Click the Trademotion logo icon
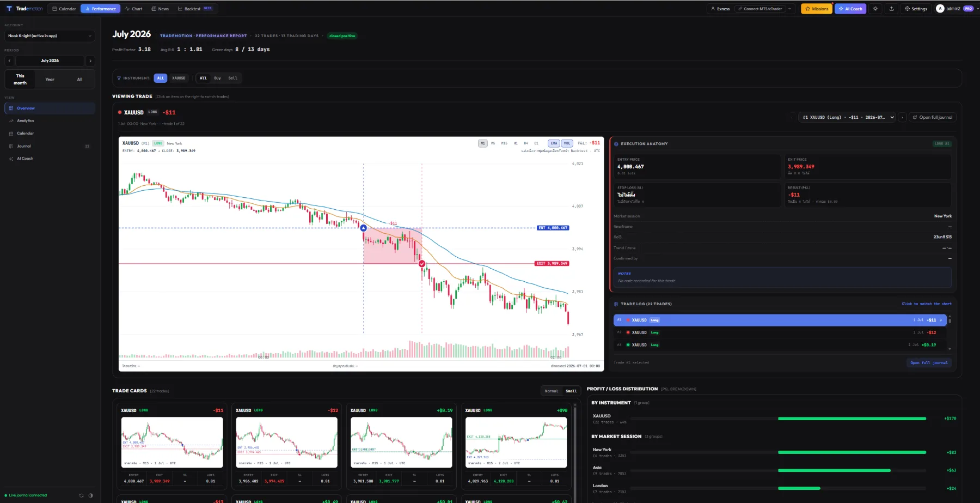The height and width of the screenshot is (503, 980). pyautogui.click(x=9, y=9)
